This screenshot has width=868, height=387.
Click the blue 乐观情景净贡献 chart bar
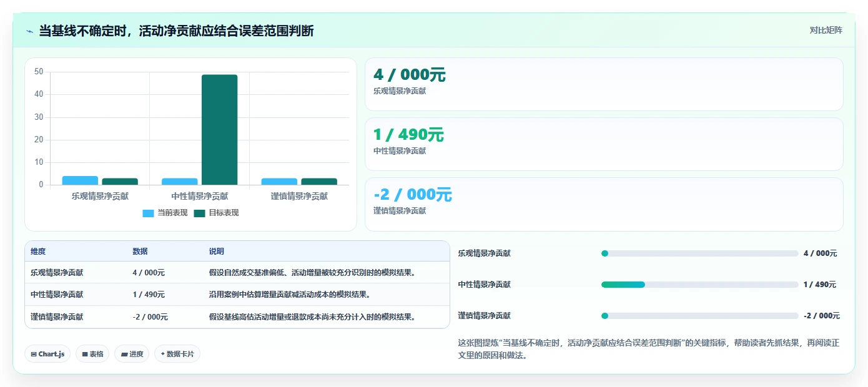tap(80, 180)
